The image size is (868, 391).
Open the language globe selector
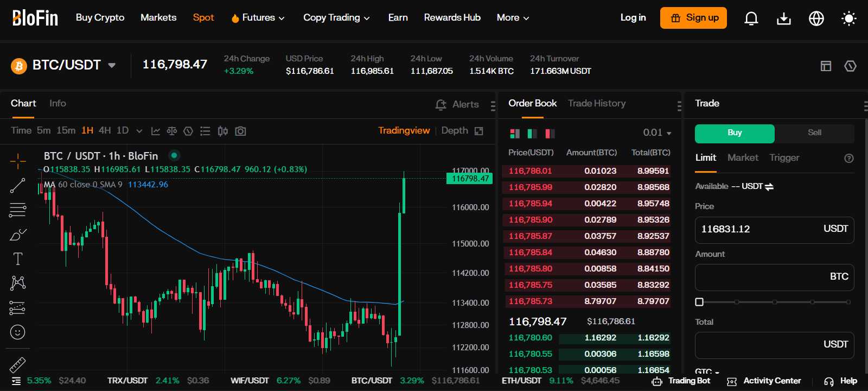tap(816, 18)
